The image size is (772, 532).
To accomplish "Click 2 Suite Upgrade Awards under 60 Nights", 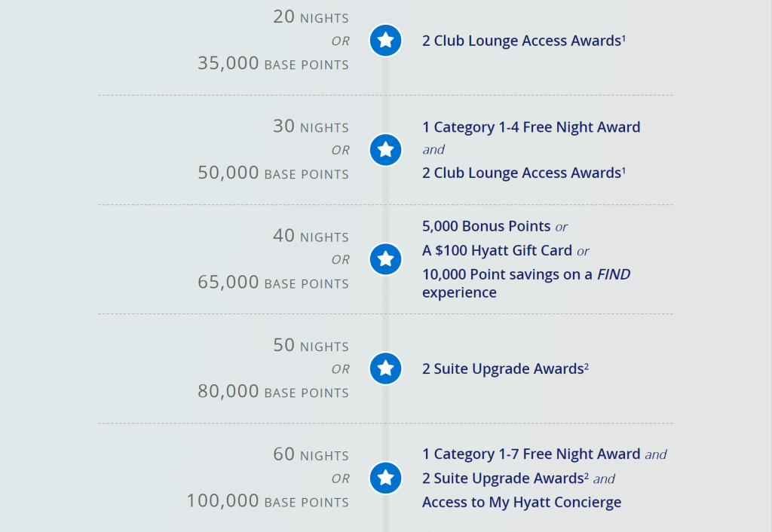I will point(505,478).
